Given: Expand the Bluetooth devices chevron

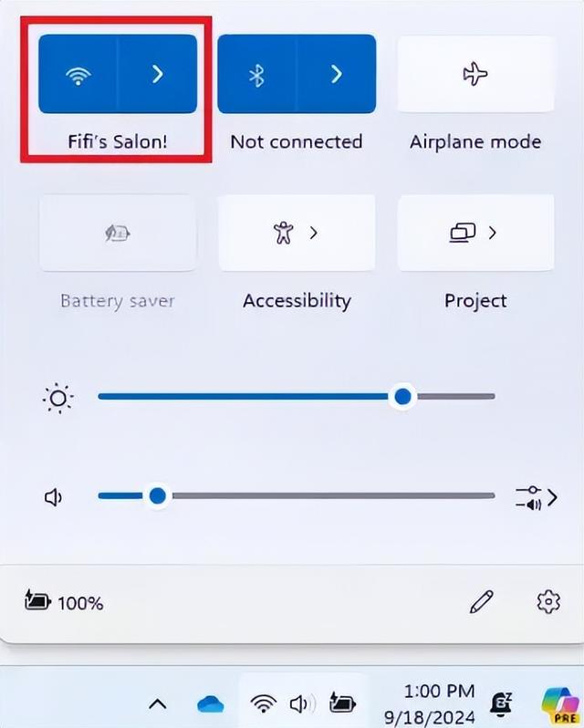Looking at the screenshot, I should [x=336, y=74].
